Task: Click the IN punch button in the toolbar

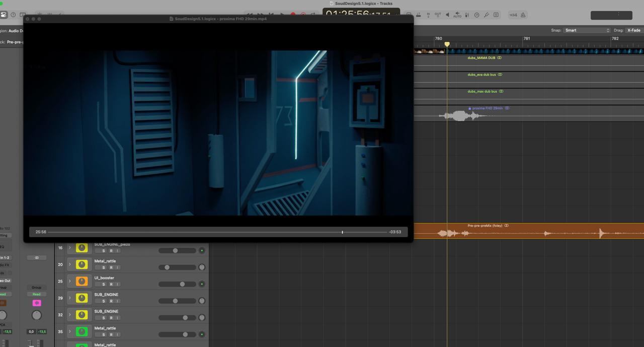Action: pyautogui.click(x=428, y=15)
